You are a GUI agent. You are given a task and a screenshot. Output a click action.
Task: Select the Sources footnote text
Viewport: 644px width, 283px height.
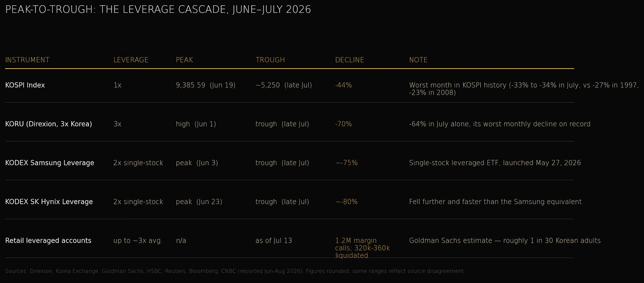point(235,271)
